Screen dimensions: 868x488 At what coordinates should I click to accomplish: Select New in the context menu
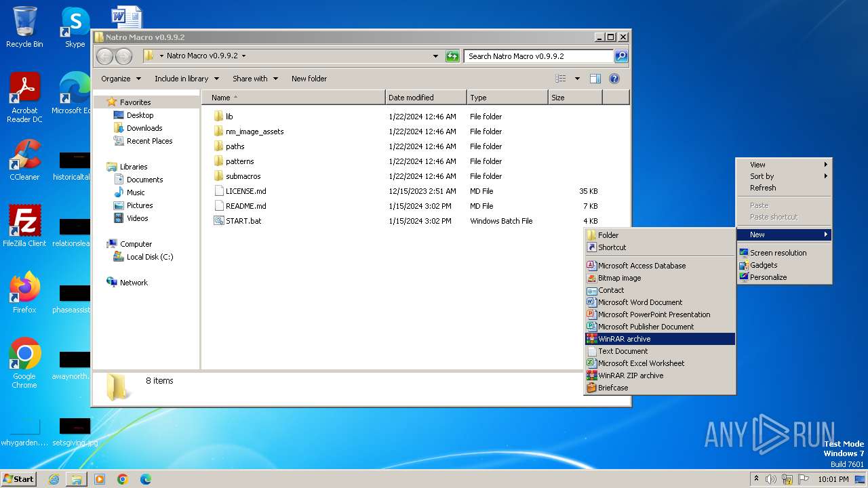pos(784,235)
